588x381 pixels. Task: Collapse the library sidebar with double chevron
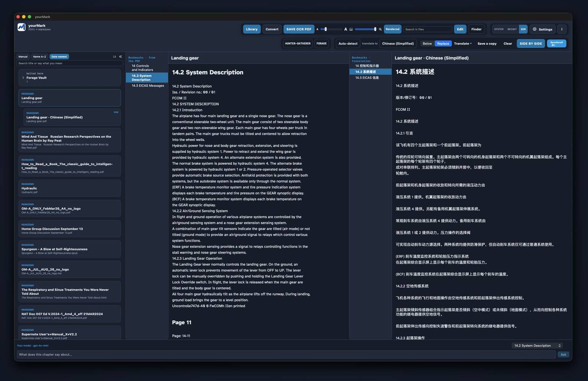[x=121, y=57]
